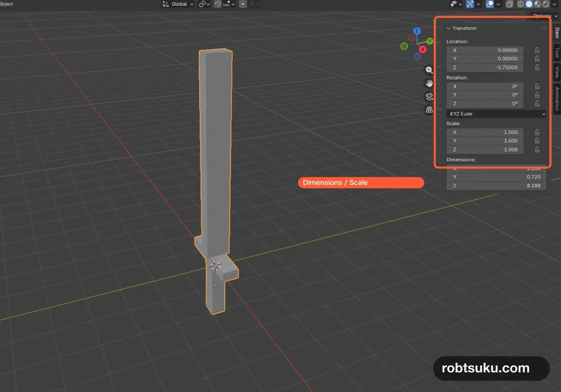The image size is (561, 392).
Task: Switch to Wireframe viewport shading
Action: pyautogui.click(x=521, y=4)
